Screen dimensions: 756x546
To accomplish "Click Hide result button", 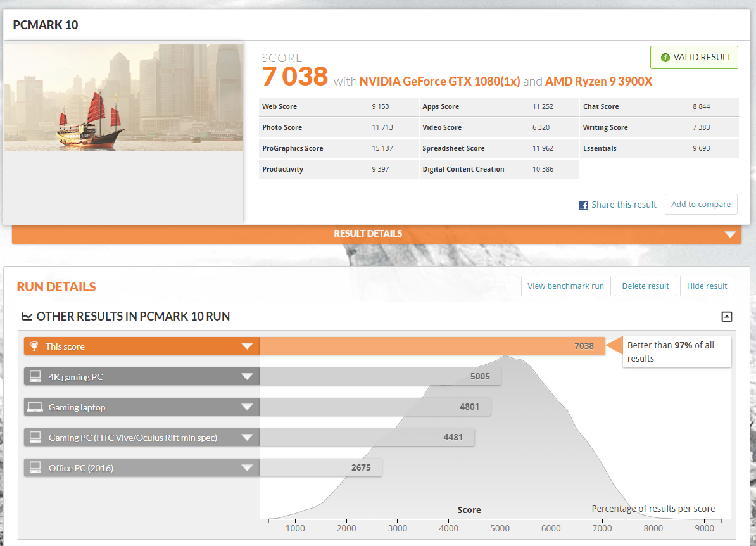I will coord(707,286).
